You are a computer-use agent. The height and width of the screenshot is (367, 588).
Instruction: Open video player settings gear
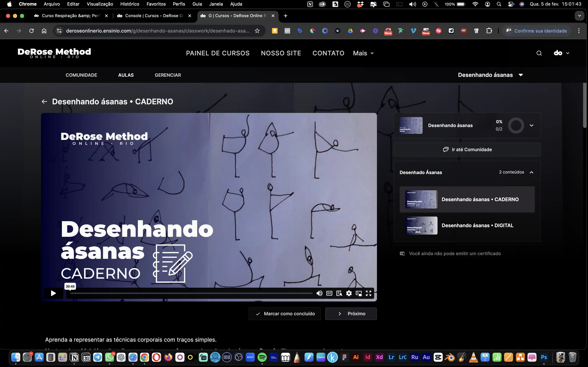[349, 293]
